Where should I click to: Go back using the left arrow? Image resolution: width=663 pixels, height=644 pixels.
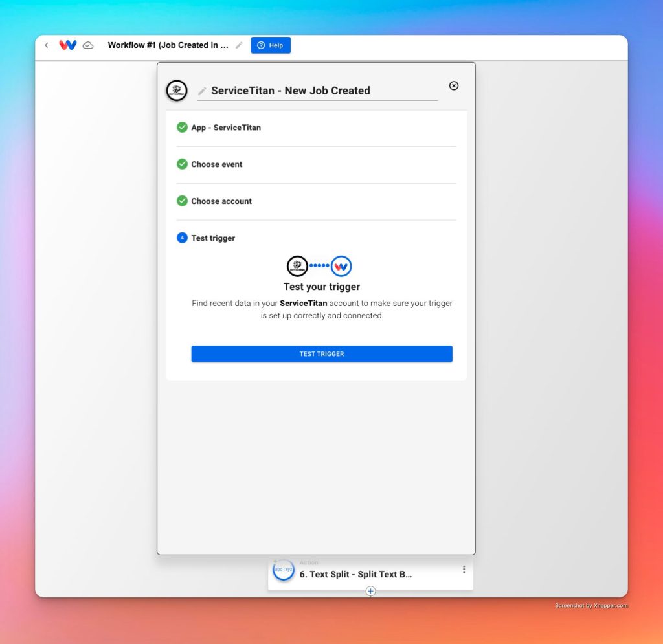coord(47,45)
